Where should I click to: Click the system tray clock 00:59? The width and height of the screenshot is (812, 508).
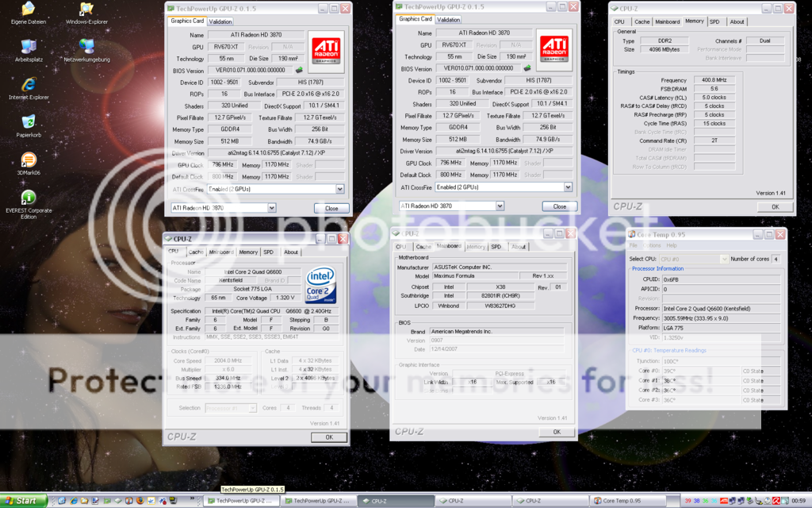point(799,501)
